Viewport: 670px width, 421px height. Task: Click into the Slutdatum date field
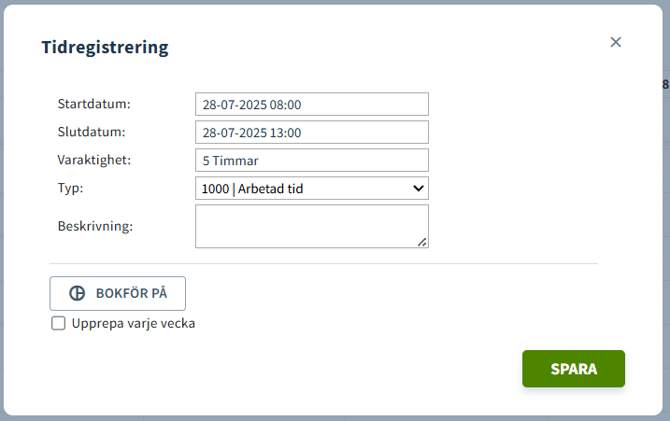tap(311, 132)
